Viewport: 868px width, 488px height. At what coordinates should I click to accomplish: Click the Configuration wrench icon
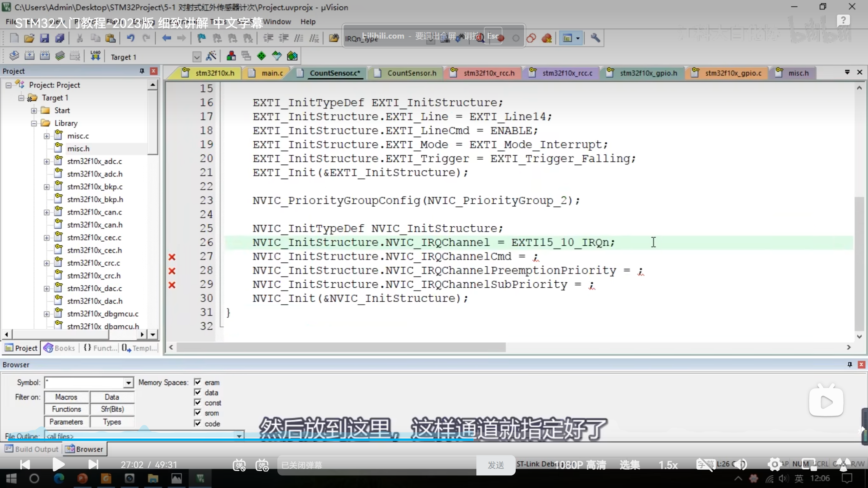pos(595,38)
